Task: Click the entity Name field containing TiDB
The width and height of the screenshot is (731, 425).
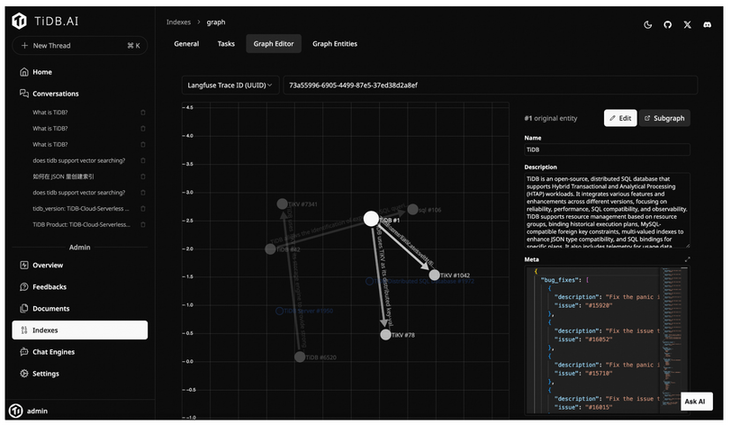Action: click(607, 150)
